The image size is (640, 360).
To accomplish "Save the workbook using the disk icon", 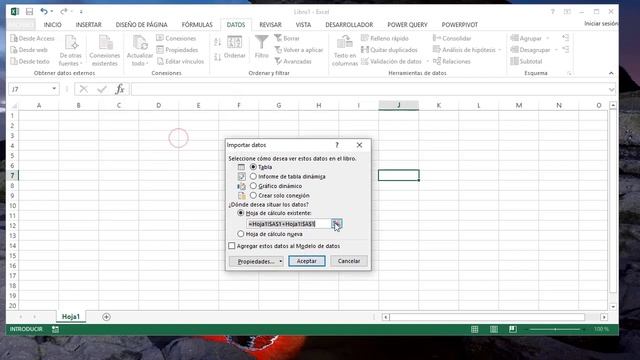I will point(29,11).
